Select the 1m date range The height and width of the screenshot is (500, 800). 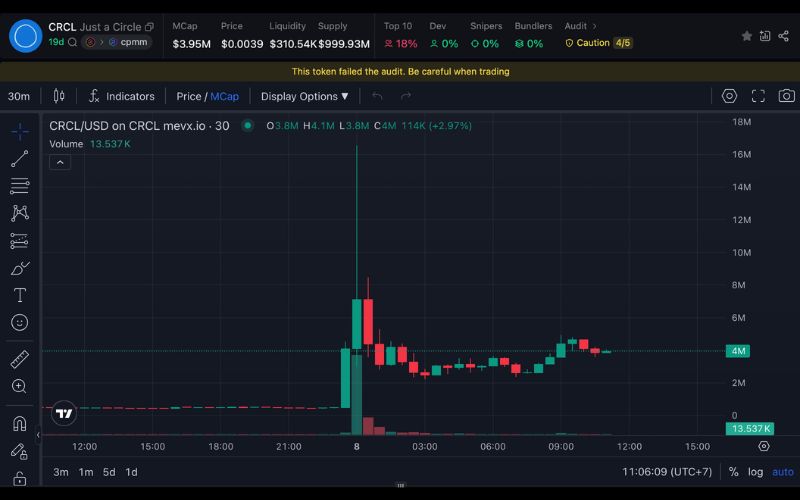[x=86, y=472]
